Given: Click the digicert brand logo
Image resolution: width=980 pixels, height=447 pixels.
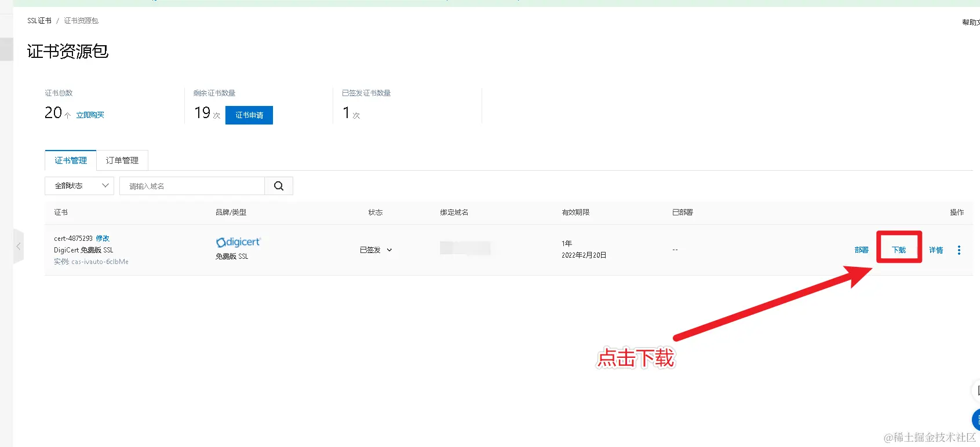Looking at the screenshot, I should (x=238, y=242).
